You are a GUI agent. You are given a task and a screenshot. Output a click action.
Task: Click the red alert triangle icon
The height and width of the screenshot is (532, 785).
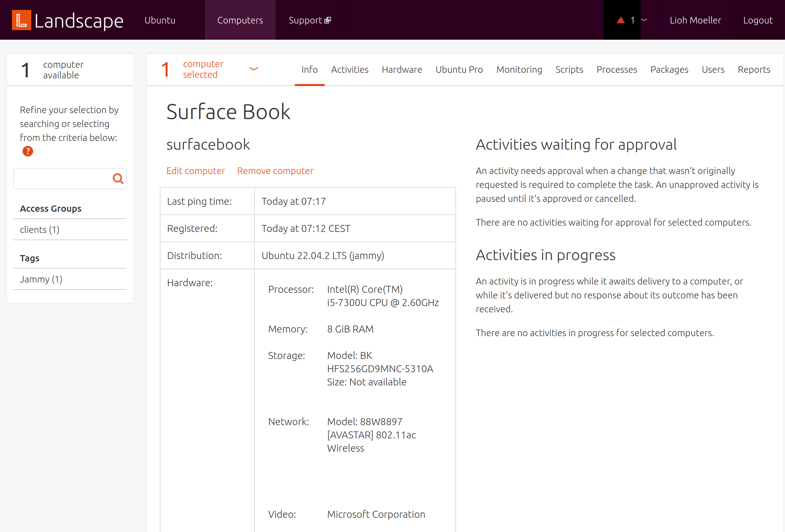click(x=621, y=20)
